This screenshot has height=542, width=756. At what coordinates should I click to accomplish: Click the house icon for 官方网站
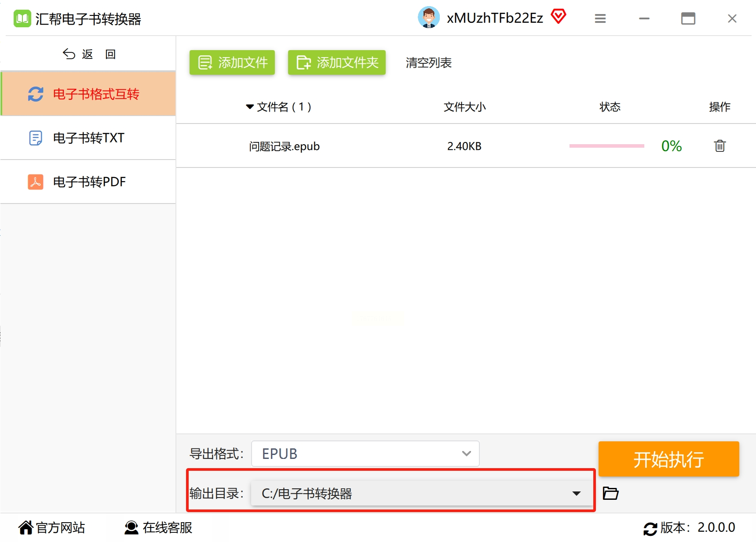(26, 527)
